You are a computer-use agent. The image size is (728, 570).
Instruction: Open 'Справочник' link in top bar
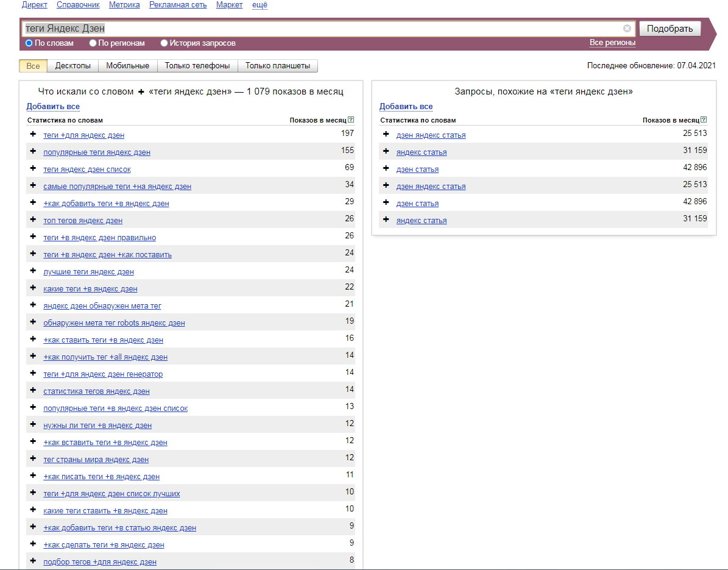click(78, 5)
